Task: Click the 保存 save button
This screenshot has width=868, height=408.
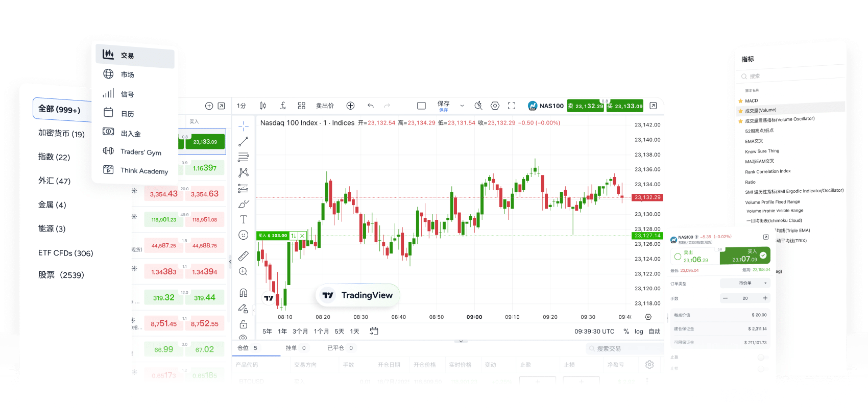Action: (x=444, y=106)
